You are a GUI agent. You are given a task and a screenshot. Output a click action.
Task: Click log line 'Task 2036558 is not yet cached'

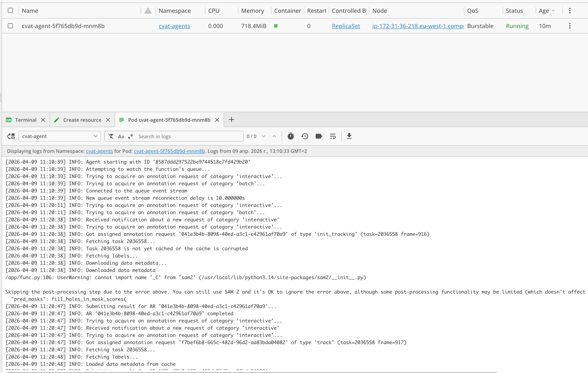(x=127, y=249)
